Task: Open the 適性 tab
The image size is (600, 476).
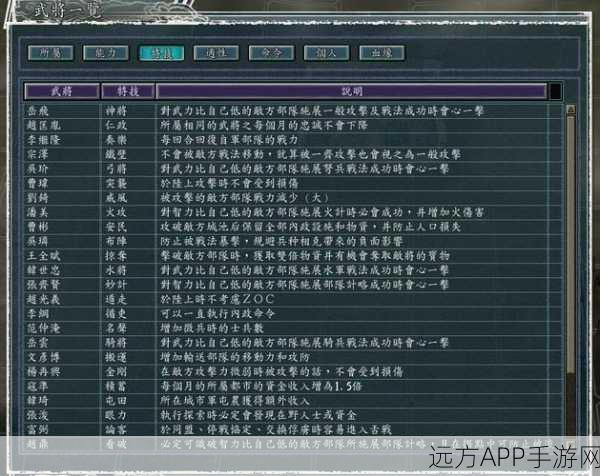Action: click(216, 53)
